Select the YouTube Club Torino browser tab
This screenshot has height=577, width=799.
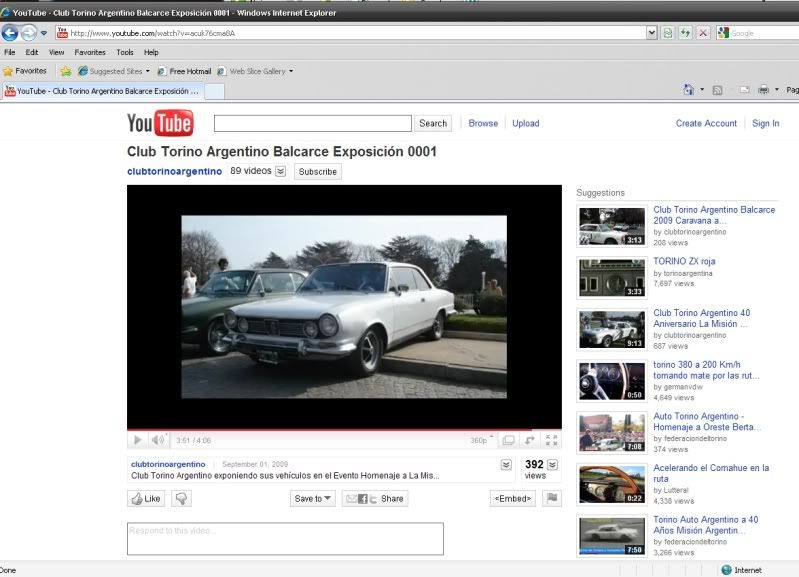[102, 91]
